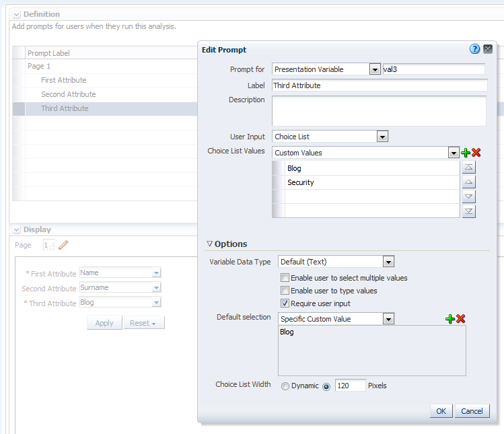Open Second Attribute dropdown in Display

(x=156, y=288)
